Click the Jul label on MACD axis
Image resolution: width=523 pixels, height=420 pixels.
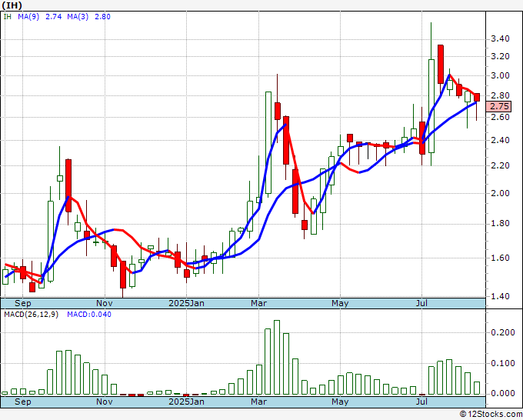coord(421,402)
